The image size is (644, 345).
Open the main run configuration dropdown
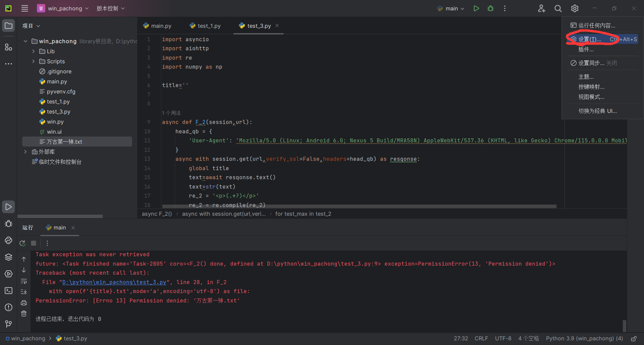click(451, 8)
